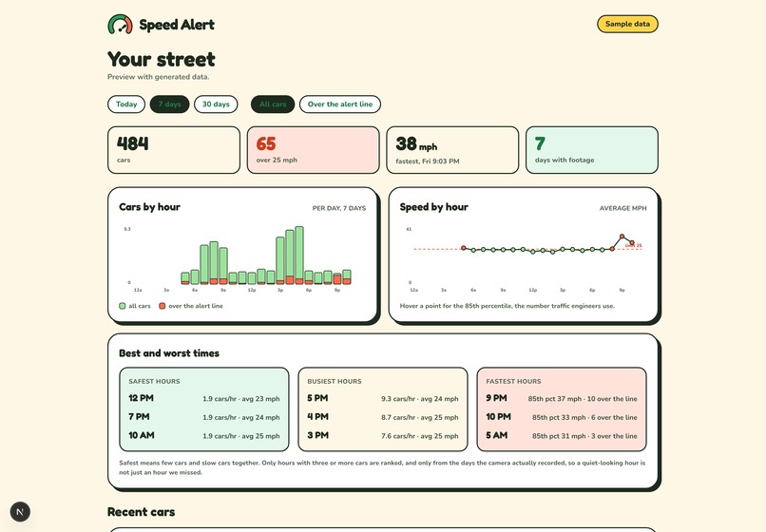
Task: Click the Your street heading
Action: [162, 59]
